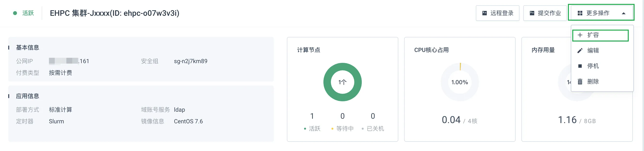Image resolution: width=644 pixels, height=151 pixels.
Task: Click the terminal icon in 提交作业 button
Action: point(532,13)
